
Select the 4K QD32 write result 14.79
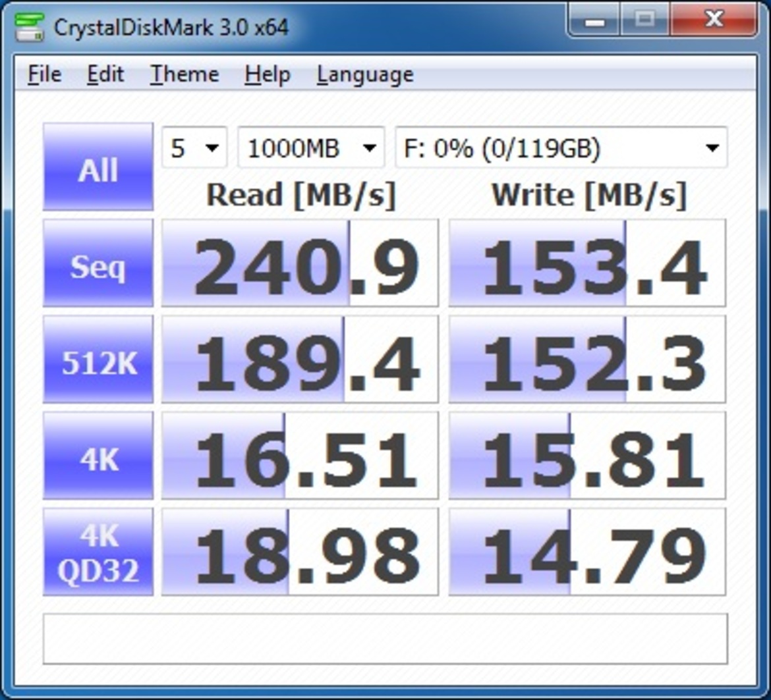pos(587,552)
